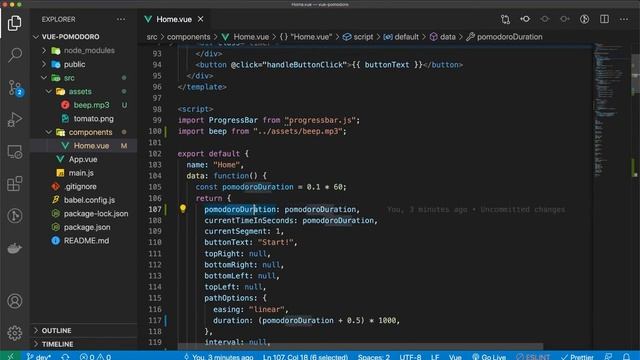Click the pomodoroDuration breadcrumb
This screenshot has width=640, height=360.
click(x=504, y=37)
